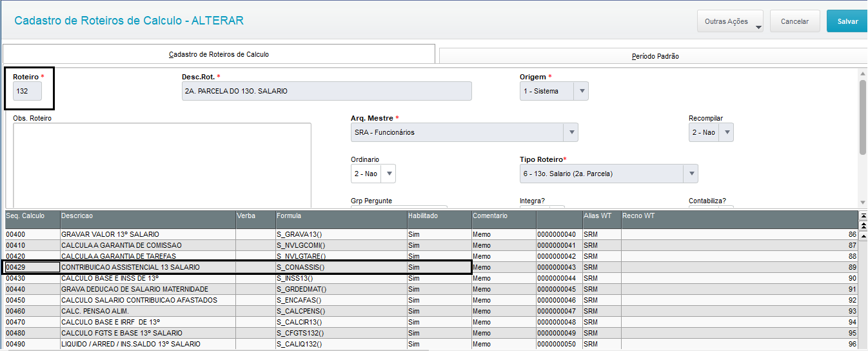Click formula cell S_GRAVA13()
The image size is (868, 351).
pos(340,234)
